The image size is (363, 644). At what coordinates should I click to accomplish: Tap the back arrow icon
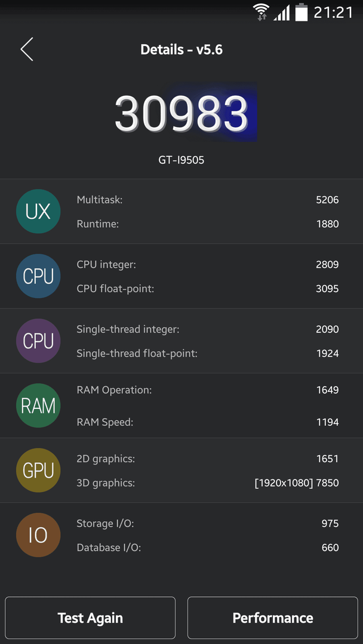[x=27, y=49]
